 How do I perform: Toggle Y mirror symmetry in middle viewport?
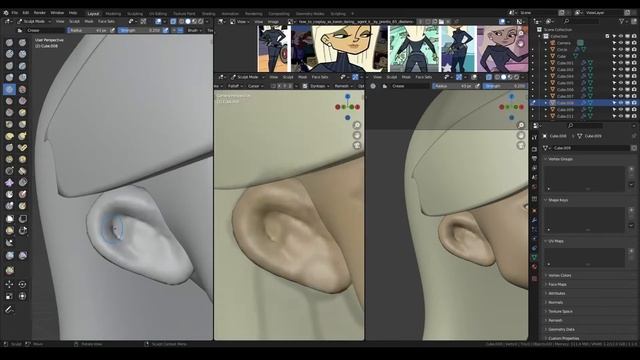click(285, 86)
